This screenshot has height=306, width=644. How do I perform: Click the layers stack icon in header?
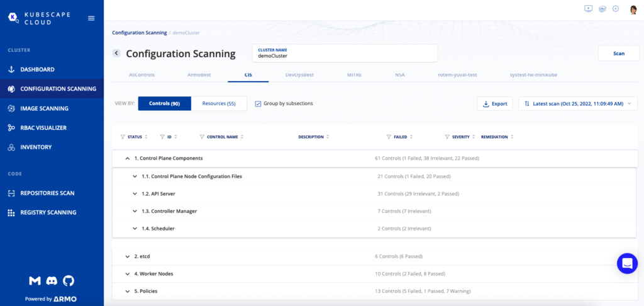click(602, 9)
